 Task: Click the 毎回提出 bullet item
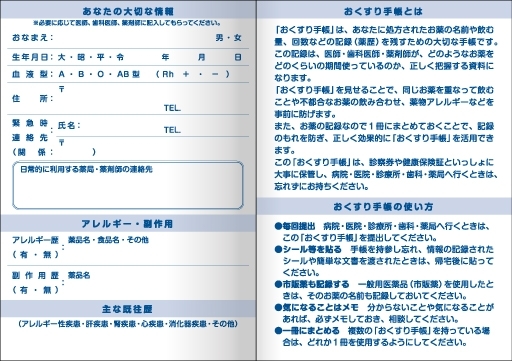tap(383, 232)
